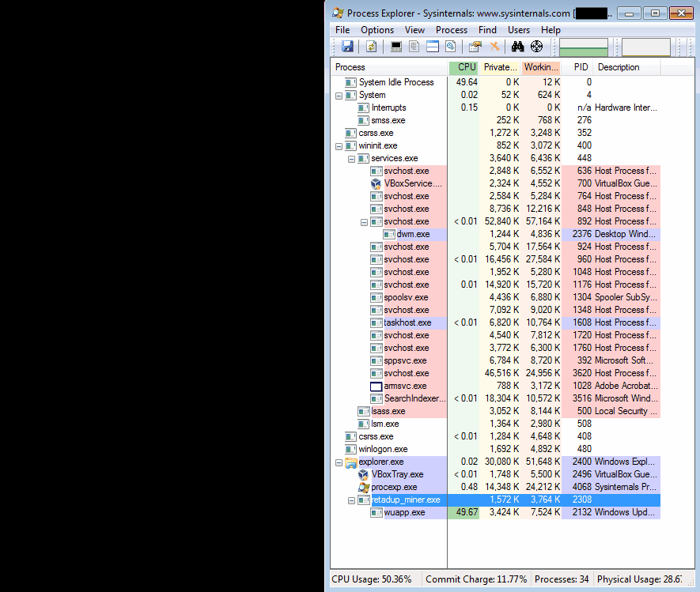Viewport: 700px width, 592px height.
Task: Click the explorer.exe folder icon
Action: pyautogui.click(x=351, y=462)
